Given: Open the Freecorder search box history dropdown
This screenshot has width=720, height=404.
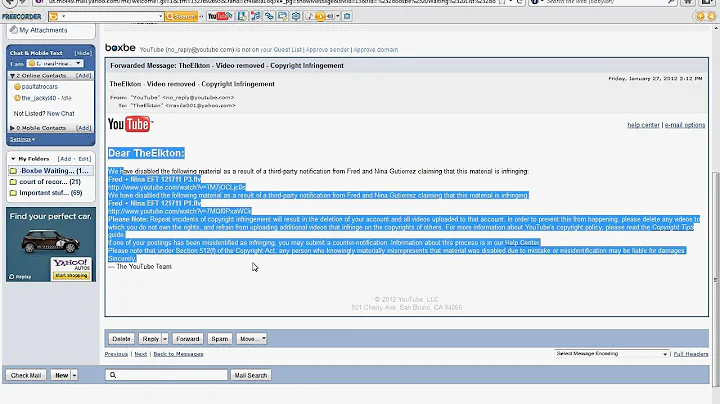Looking at the screenshot, I should (160, 17).
